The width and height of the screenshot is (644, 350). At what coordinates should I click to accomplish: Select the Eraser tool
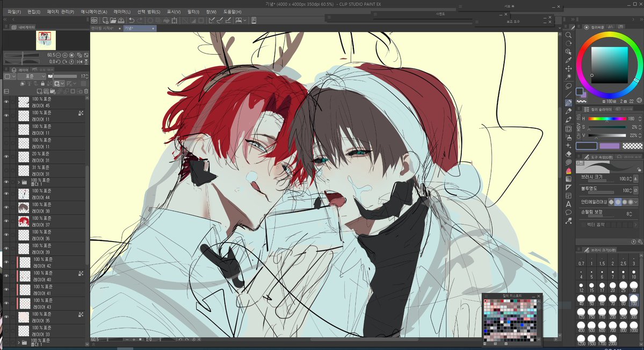[568, 154]
